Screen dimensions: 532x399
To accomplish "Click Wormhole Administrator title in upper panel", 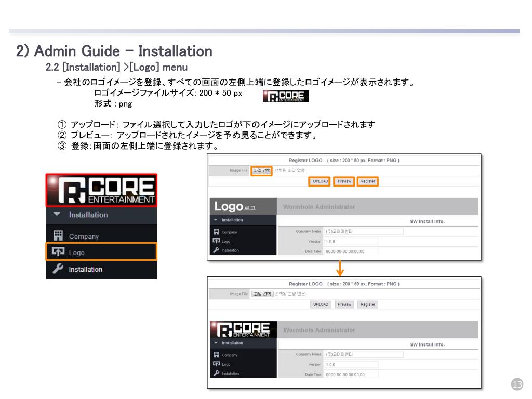I will tap(319, 207).
